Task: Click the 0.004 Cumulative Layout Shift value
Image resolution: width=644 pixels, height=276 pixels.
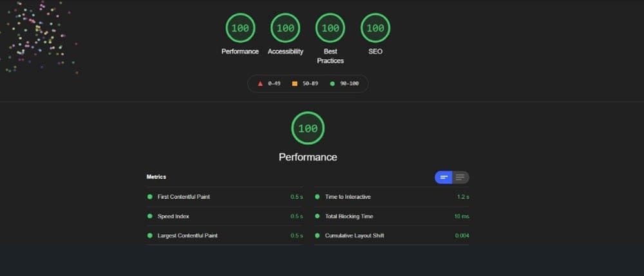Action: coord(461,235)
